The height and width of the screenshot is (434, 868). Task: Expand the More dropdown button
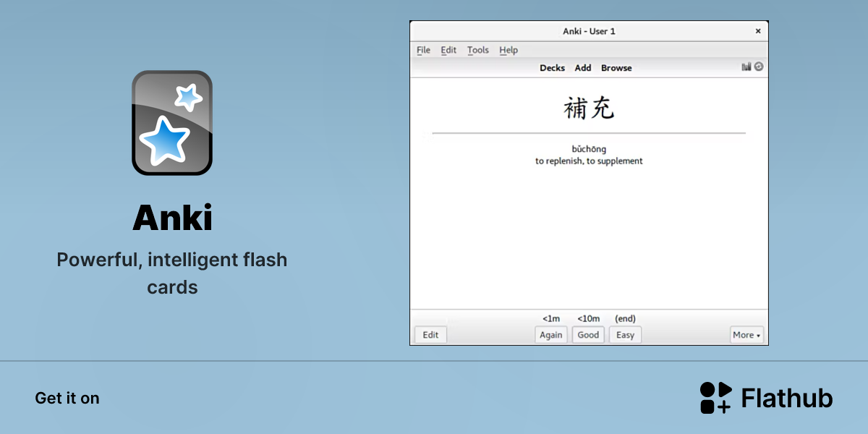pos(746,335)
